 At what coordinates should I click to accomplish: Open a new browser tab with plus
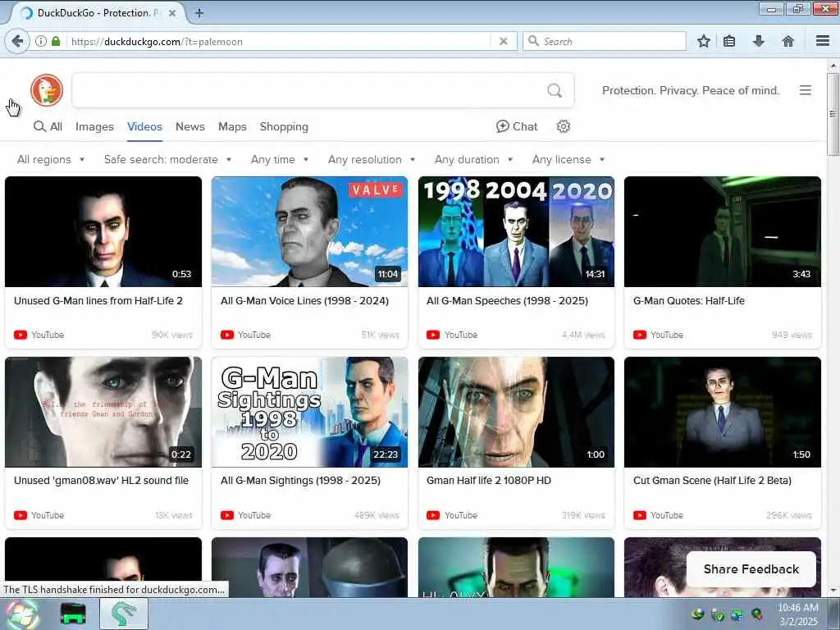(x=199, y=13)
